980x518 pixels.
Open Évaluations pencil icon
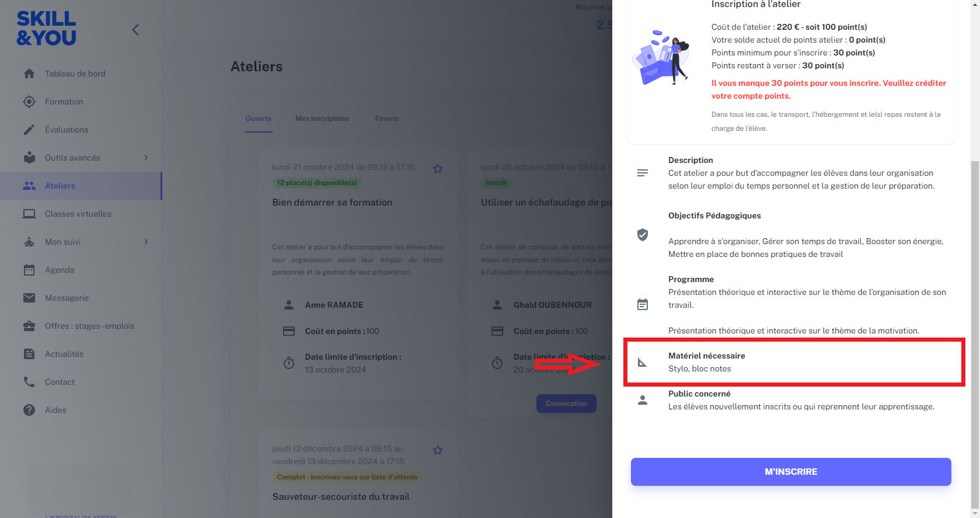(x=29, y=130)
